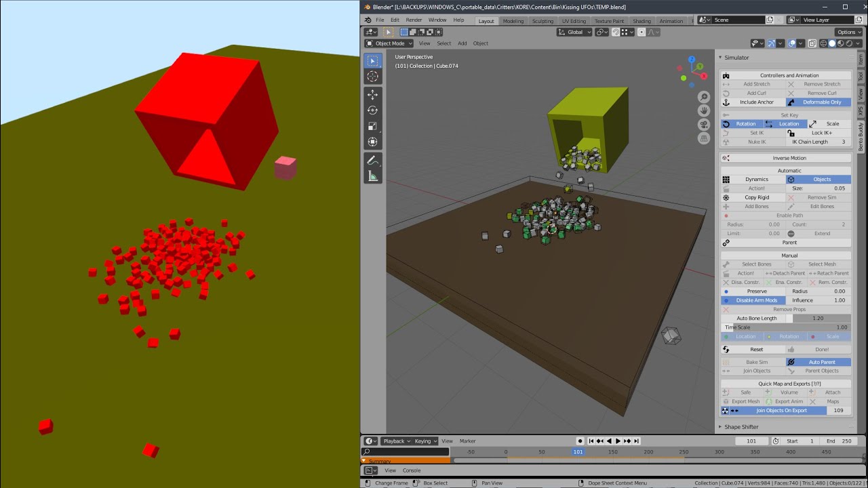Select the Measure tool

tap(372, 176)
